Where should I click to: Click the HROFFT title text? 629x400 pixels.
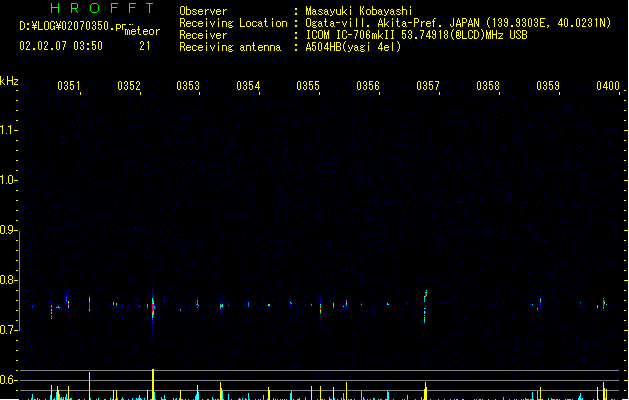point(103,8)
